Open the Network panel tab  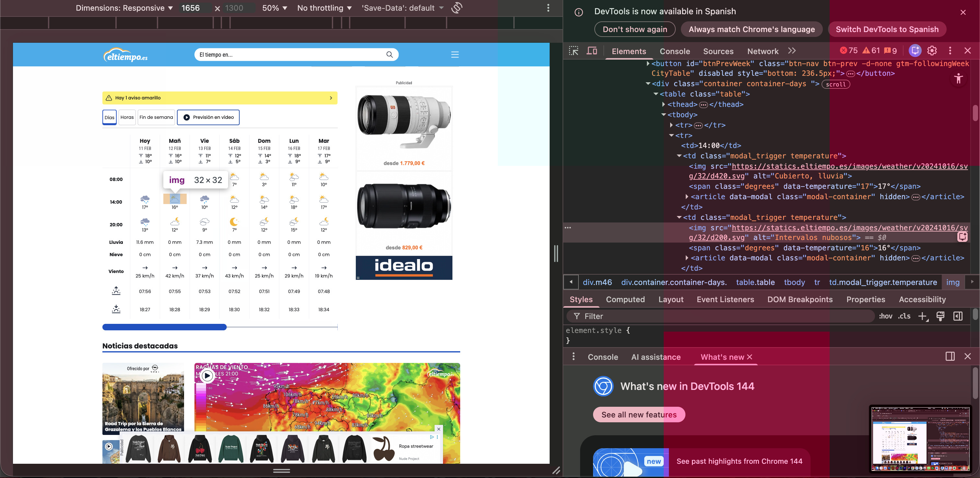point(763,51)
